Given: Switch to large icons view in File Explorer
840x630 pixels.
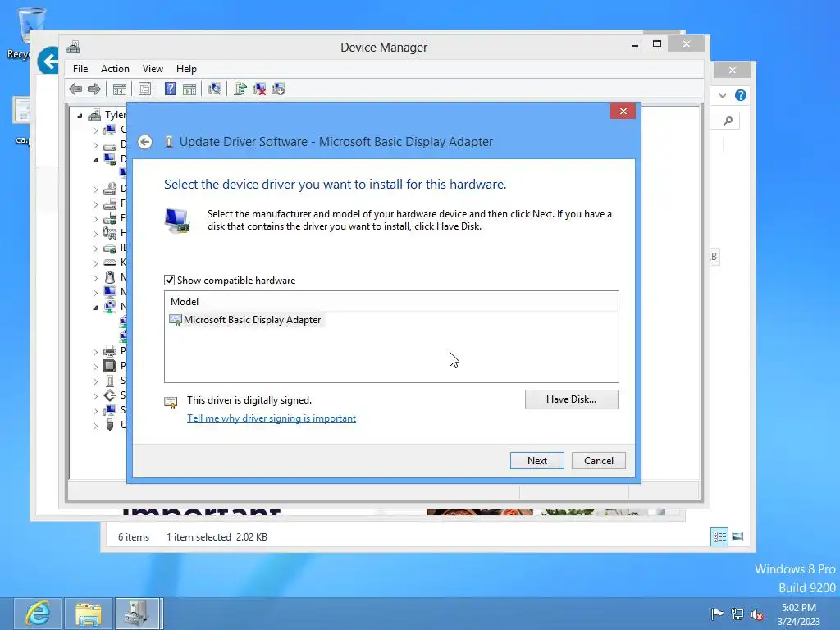Looking at the screenshot, I should click(x=737, y=536).
